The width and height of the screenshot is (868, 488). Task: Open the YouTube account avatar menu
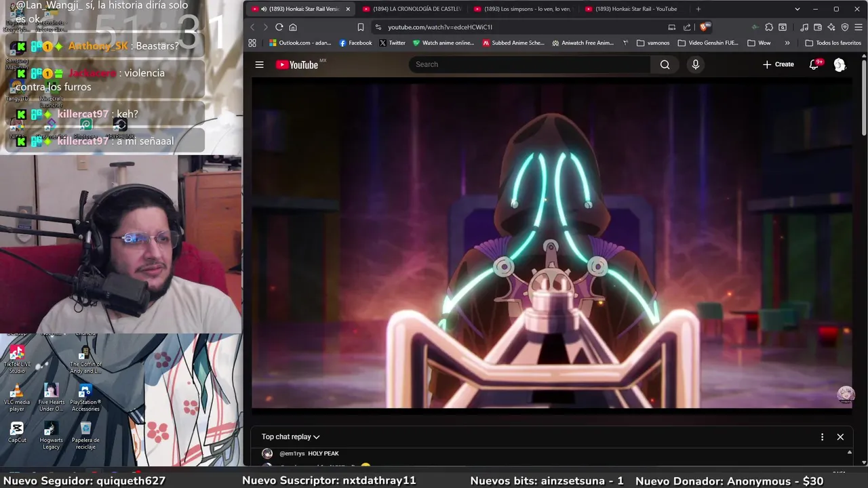point(840,64)
